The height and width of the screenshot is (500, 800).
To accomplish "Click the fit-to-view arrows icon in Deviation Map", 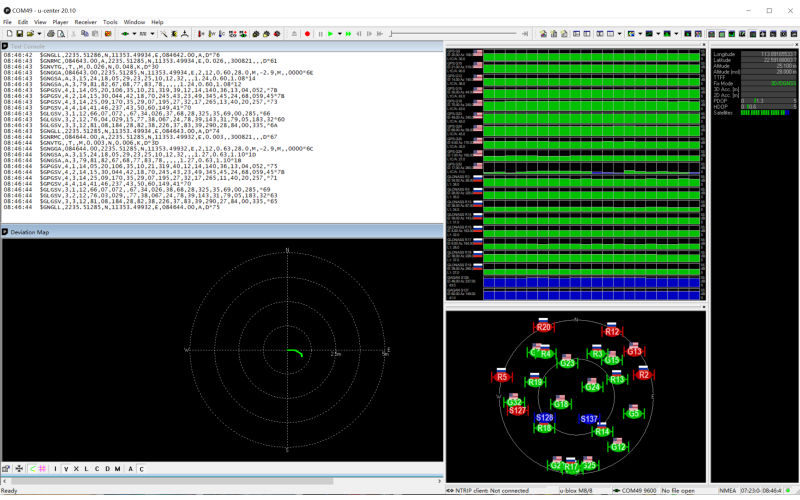I will (x=19, y=468).
